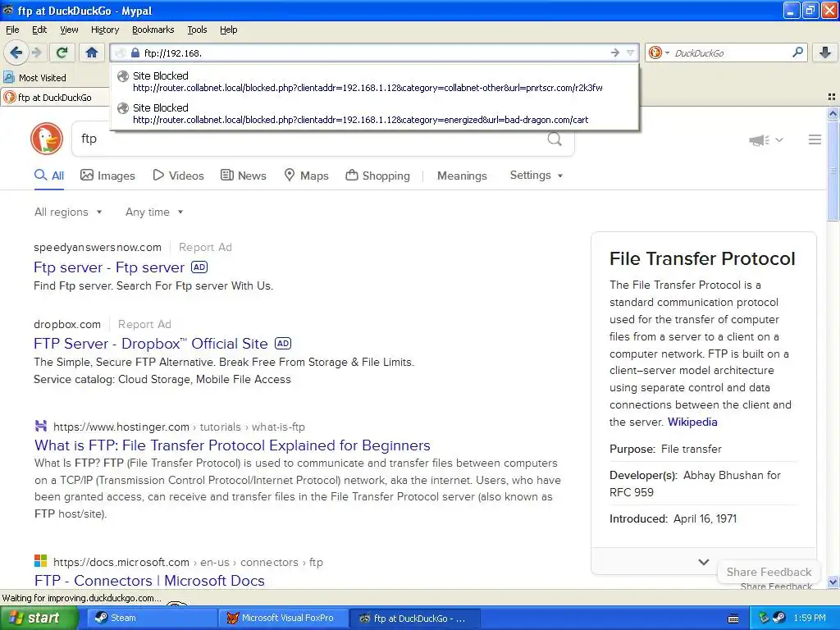Switch to Images results
The width and height of the screenshot is (840, 630).
107,176
